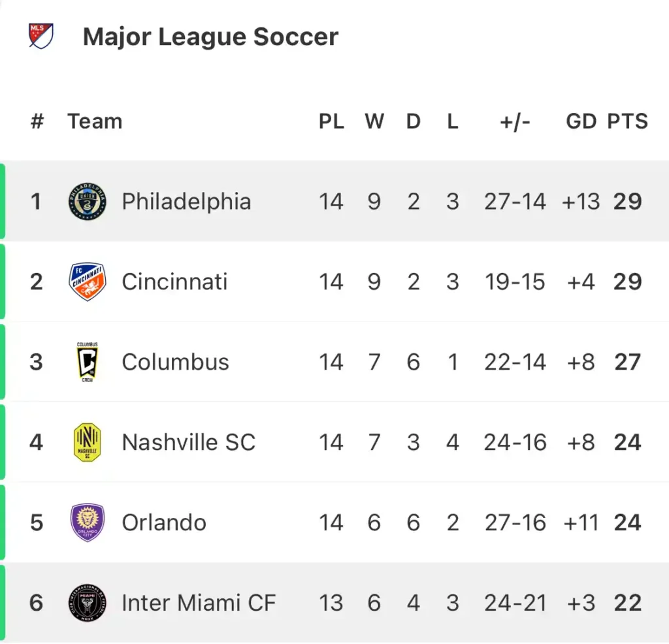Screen dimensions: 669x644
Task: Click the Columbus Crew logo
Action: 88,362
